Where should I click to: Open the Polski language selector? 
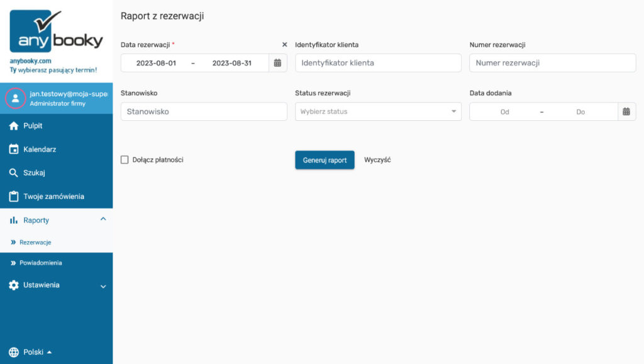click(x=37, y=352)
